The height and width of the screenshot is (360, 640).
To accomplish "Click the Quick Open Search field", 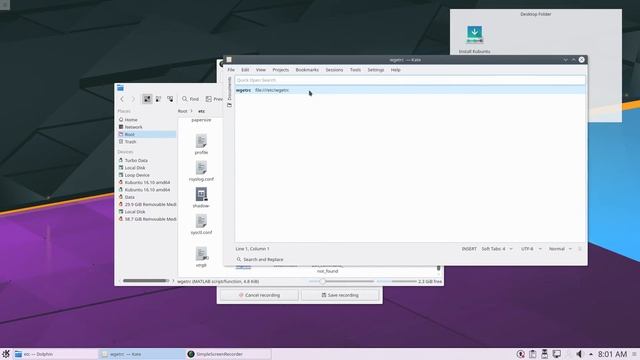I will [x=410, y=80].
